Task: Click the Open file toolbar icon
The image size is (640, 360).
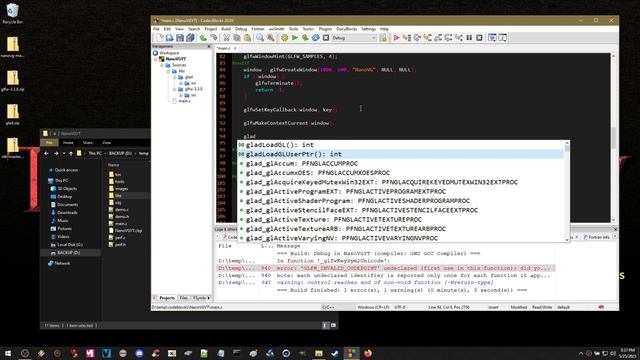Action: click(169, 38)
